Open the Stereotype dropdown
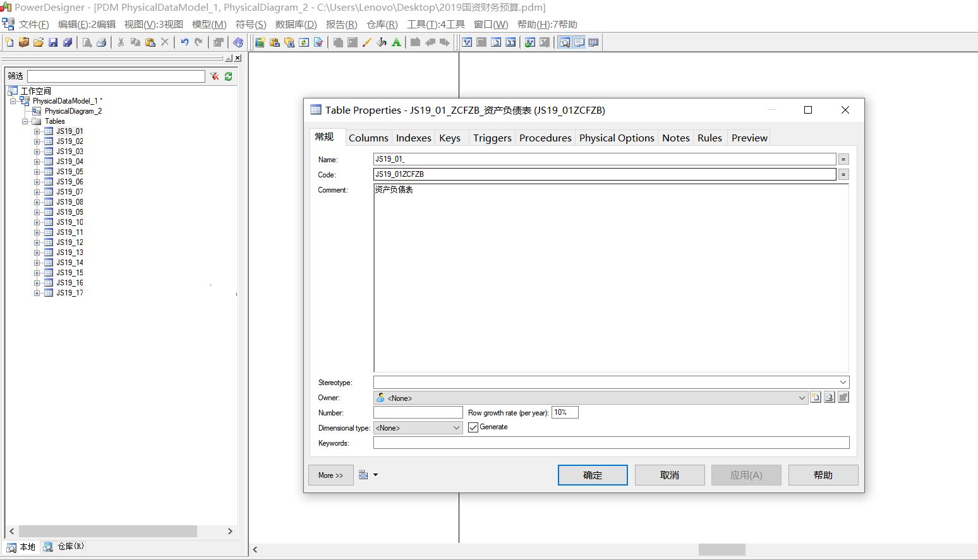Viewport: 978px width, 560px height. tap(843, 382)
